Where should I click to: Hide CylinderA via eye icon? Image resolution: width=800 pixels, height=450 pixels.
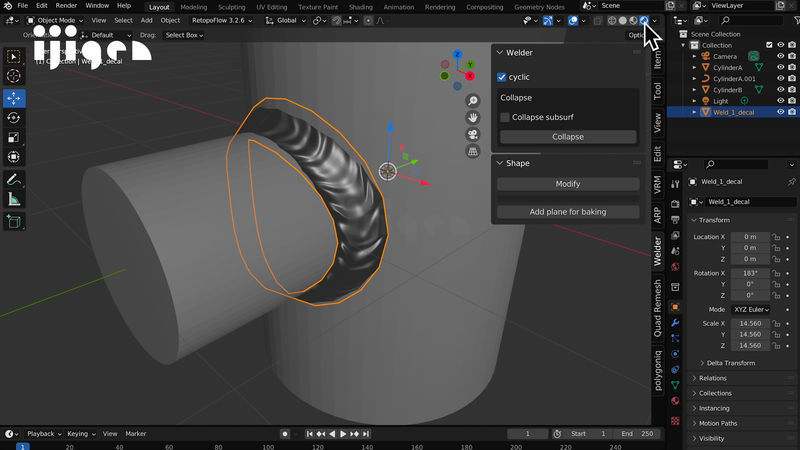(x=780, y=67)
